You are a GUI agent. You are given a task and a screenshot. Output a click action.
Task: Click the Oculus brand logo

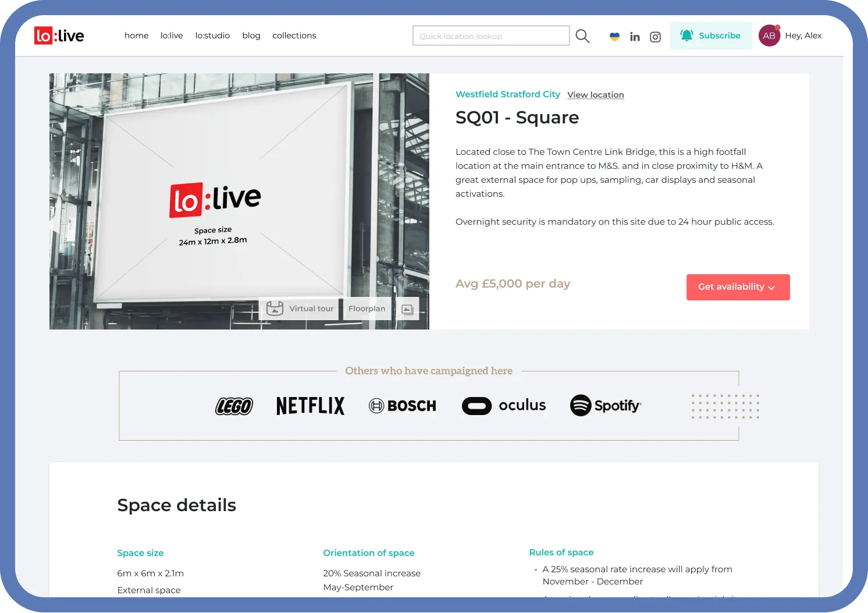504,405
